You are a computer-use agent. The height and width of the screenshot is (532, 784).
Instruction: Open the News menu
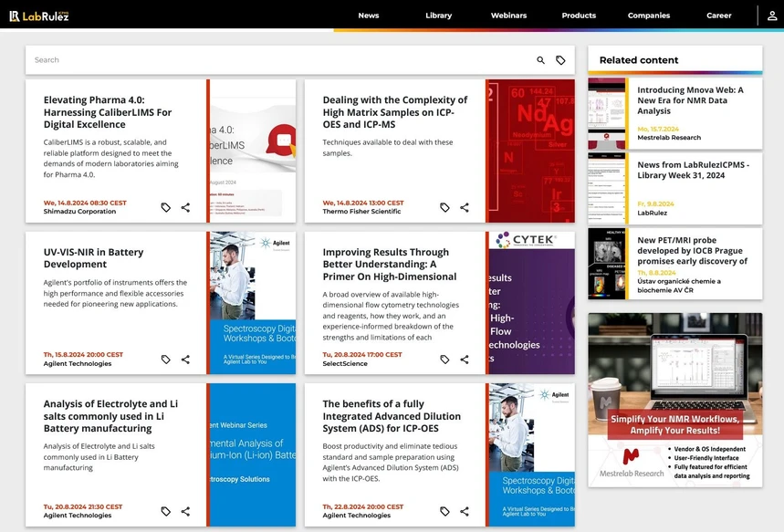click(x=369, y=16)
